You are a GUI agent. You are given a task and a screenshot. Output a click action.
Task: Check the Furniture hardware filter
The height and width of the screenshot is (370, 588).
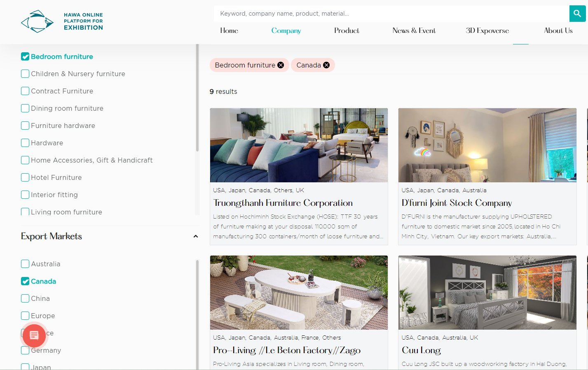(x=25, y=126)
